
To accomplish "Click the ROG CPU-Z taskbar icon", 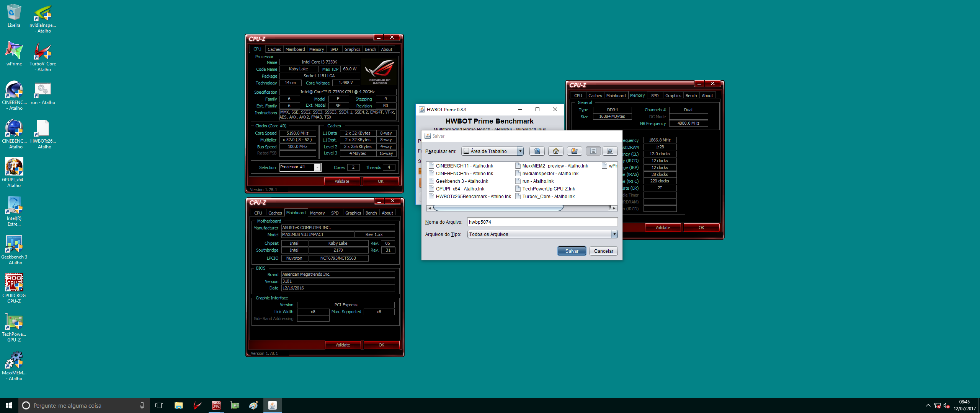I will tap(216, 405).
